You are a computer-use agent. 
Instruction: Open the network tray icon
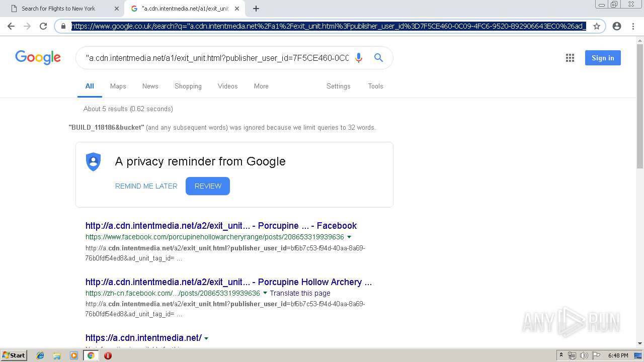pos(572,355)
